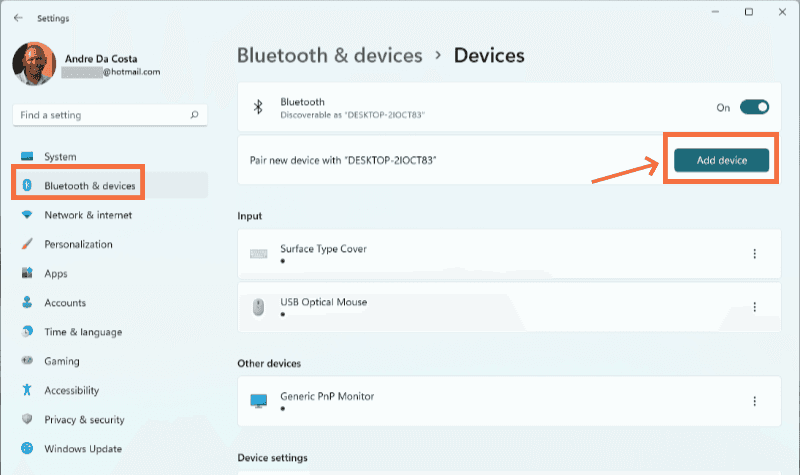This screenshot has height=475, width=800.
Task: Click the Input section heading
Action: click(249, 216)
